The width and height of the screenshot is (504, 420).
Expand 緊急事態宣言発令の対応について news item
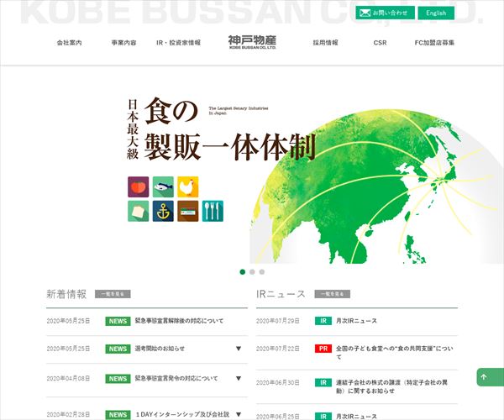click(x=239, y=378)
